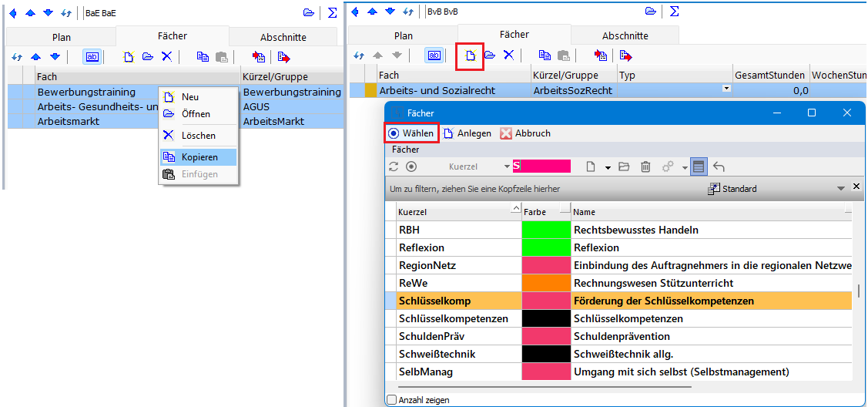Click the sum icon in right pane header

[674, 12]
